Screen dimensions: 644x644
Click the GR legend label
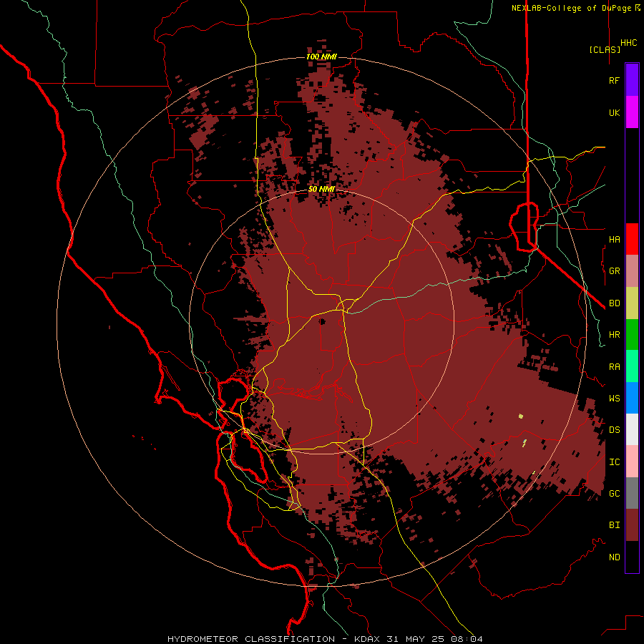(615, 271)
